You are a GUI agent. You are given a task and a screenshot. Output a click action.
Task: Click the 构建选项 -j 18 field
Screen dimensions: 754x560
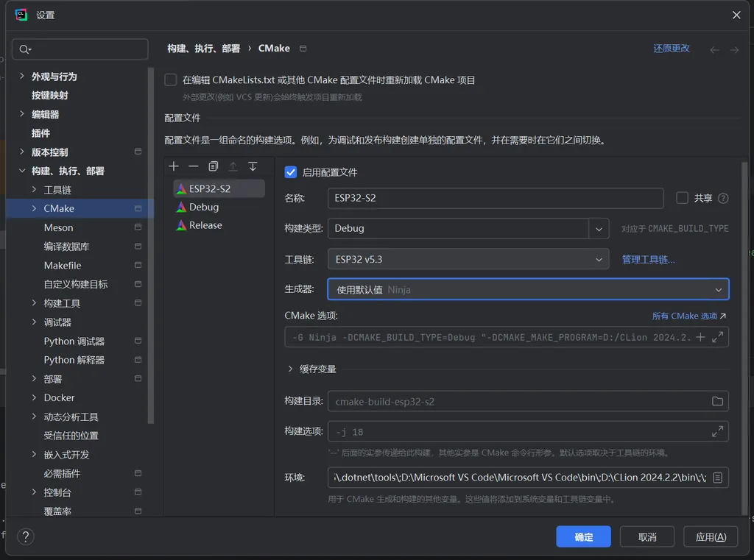click(528, 432)
